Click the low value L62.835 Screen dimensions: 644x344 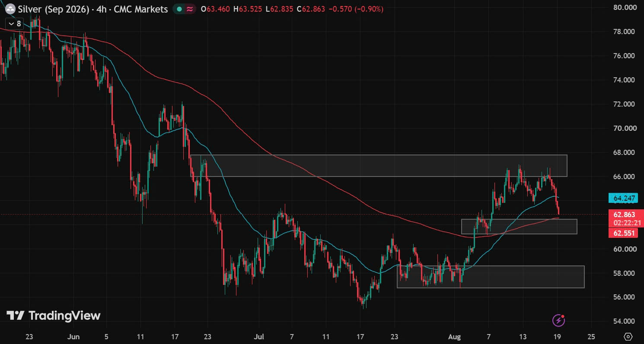279,9
